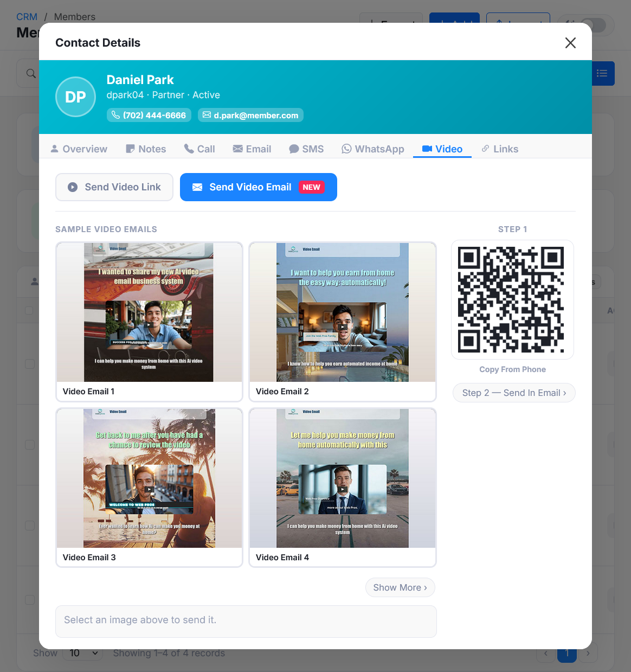Switch to the Email tab
The width and height of the screenshot is (631, 672).
252,149
